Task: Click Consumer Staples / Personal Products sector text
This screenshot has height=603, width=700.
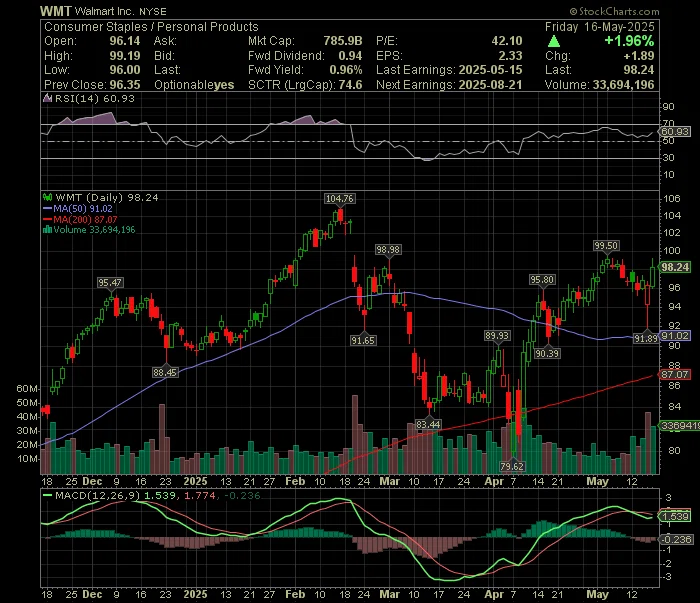Action: 151,27
